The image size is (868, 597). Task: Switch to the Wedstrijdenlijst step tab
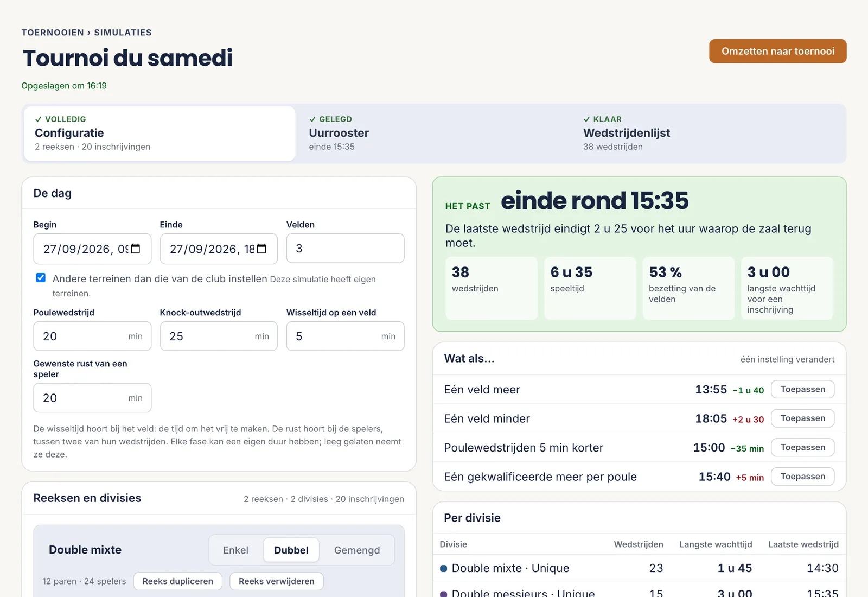pos(709,134)
